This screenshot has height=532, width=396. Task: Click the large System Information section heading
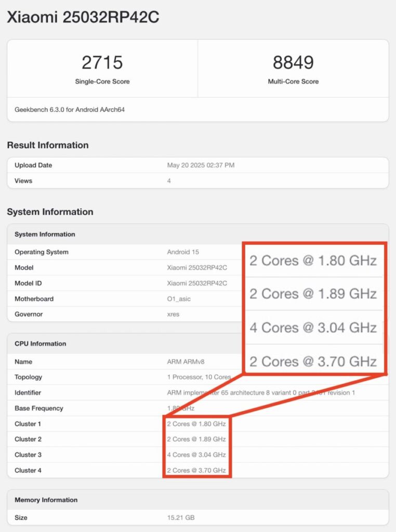click(50, 212)
